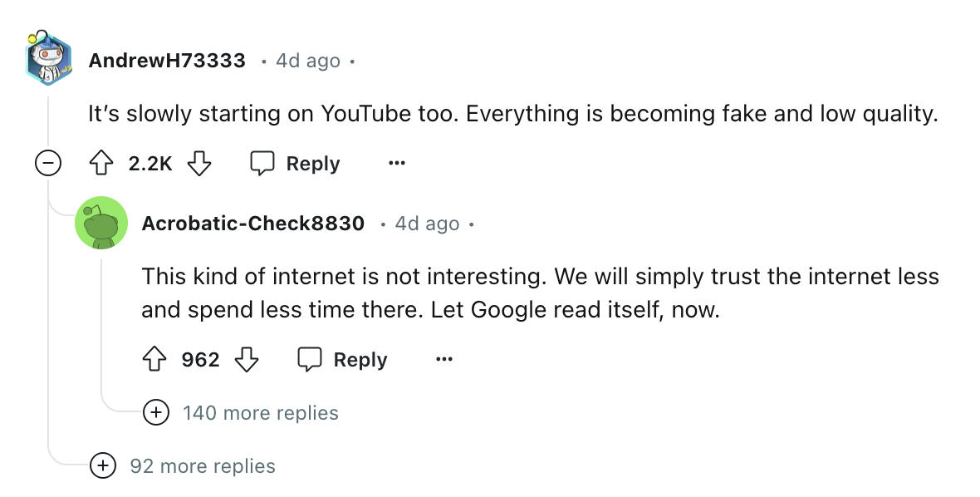Screen dimensions: 980x497
Task: Click the comment text about YouTube
Action: click(x=512, y=114)
